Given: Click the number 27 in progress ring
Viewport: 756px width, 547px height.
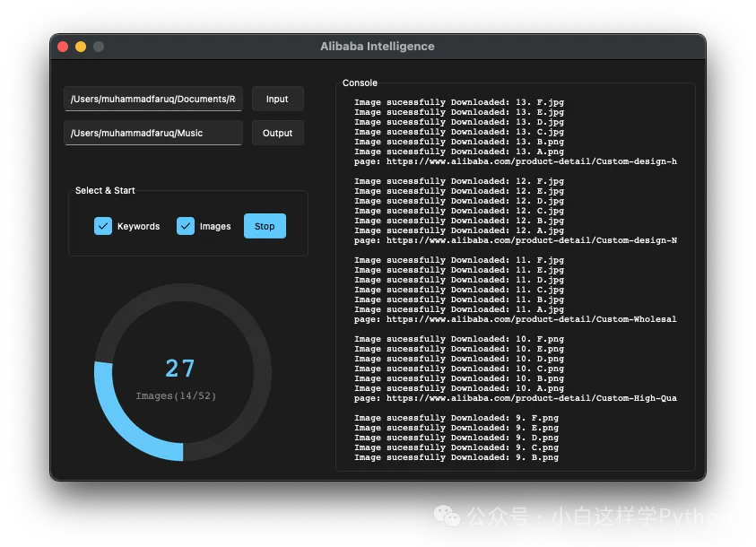Looking at the screenshot, I should [x=180, y=369].
